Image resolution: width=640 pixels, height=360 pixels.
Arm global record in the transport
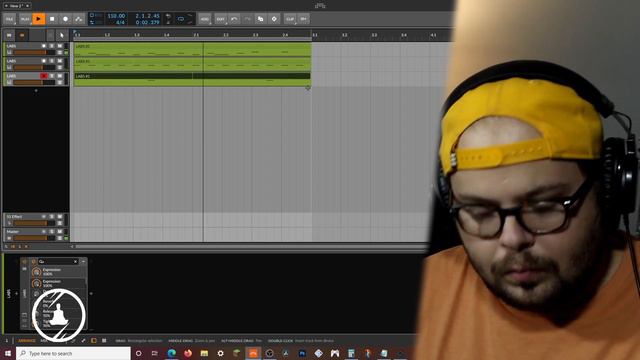65,19
